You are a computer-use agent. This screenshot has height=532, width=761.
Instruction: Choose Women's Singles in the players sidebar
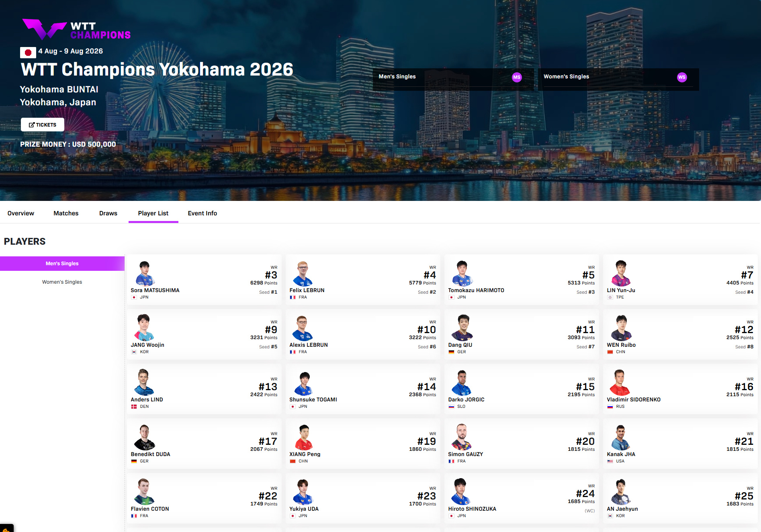coord(62,282)
